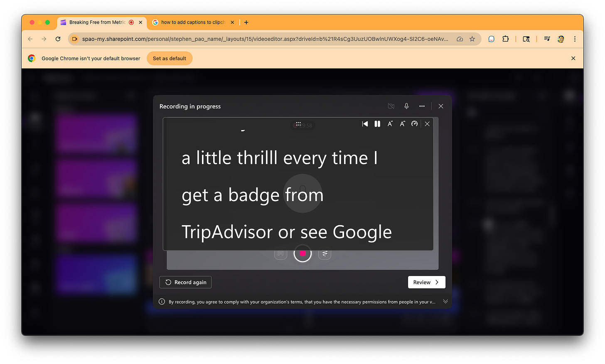The width and height of the screenshot is (605, 364).
Task: Stop the recording with red button
Action: (302, 253)
